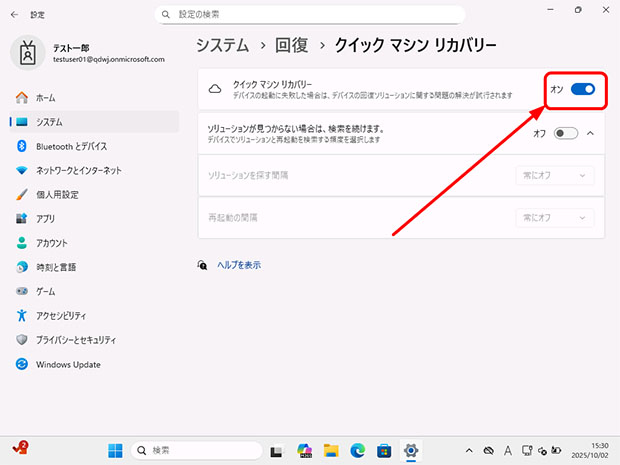620x465 pixels.
Task: Click the taskbar 検索 box
Action: coord(197,450)
